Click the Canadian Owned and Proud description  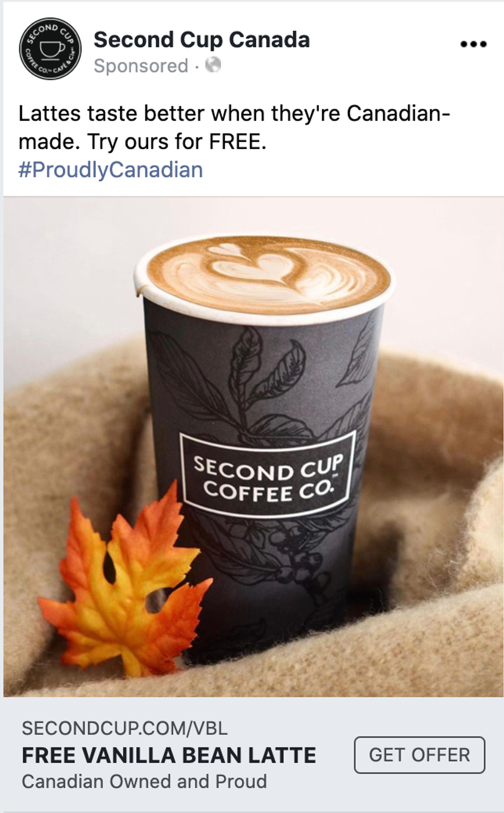[144, 782]
